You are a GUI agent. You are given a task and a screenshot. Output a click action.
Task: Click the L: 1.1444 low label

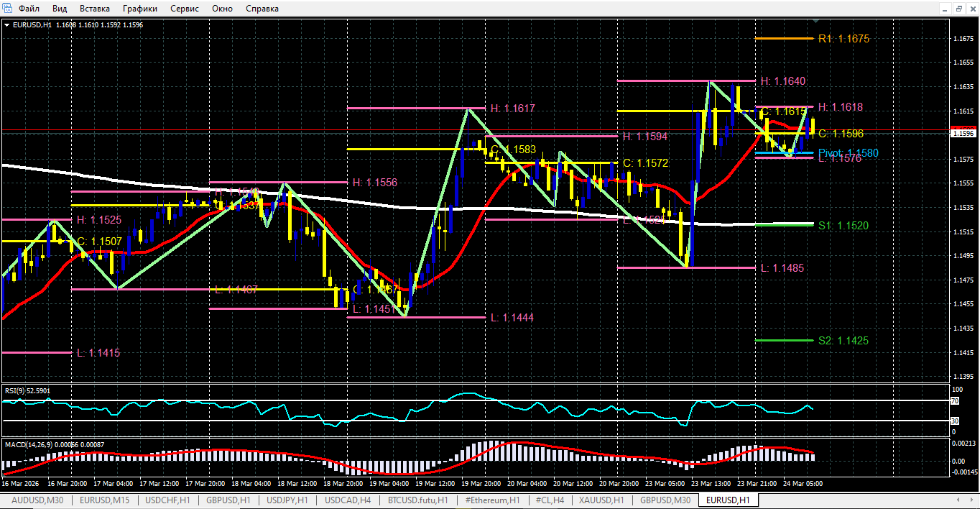512,317
